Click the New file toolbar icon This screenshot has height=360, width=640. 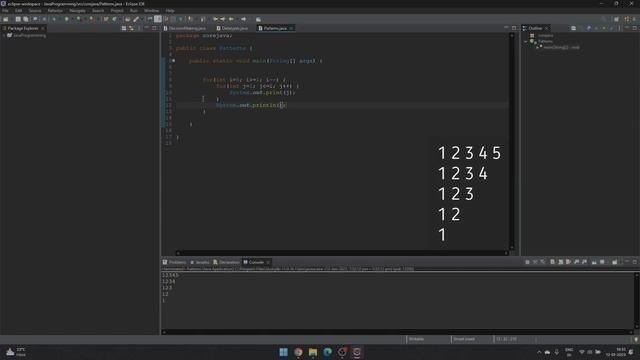pos(6,19)
